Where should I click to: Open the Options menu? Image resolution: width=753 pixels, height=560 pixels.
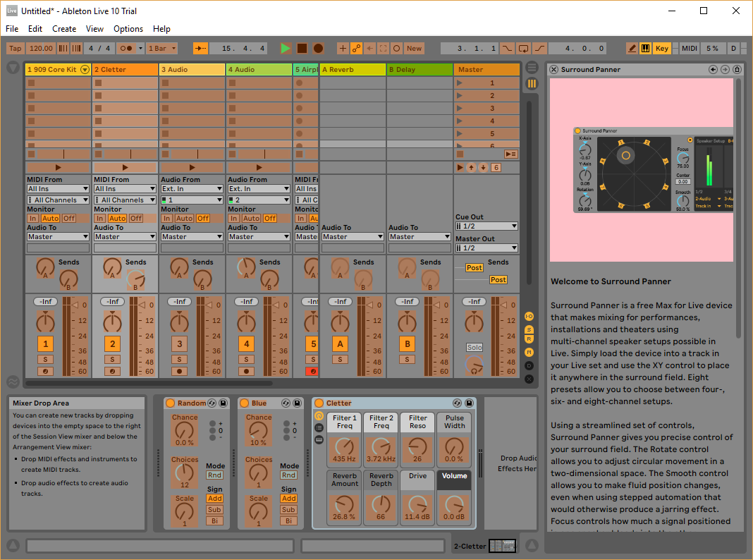click(128, 29)
